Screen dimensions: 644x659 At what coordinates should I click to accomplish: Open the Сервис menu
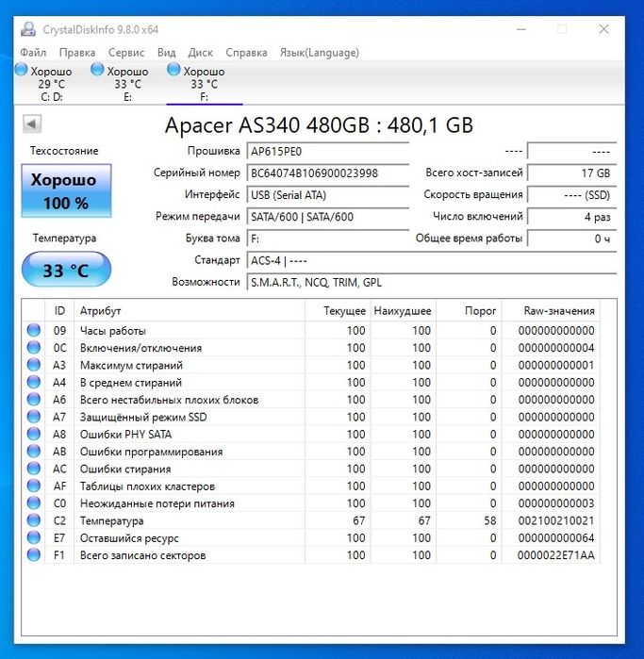point(126,53)
